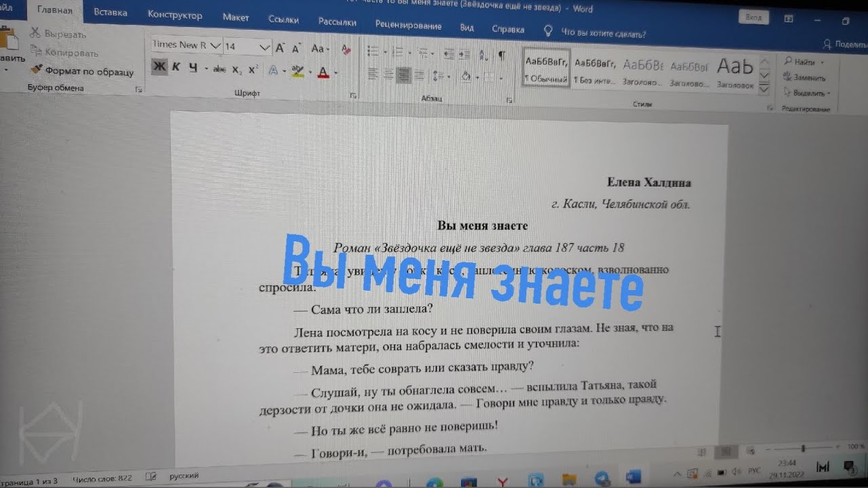Center align text

388,74
